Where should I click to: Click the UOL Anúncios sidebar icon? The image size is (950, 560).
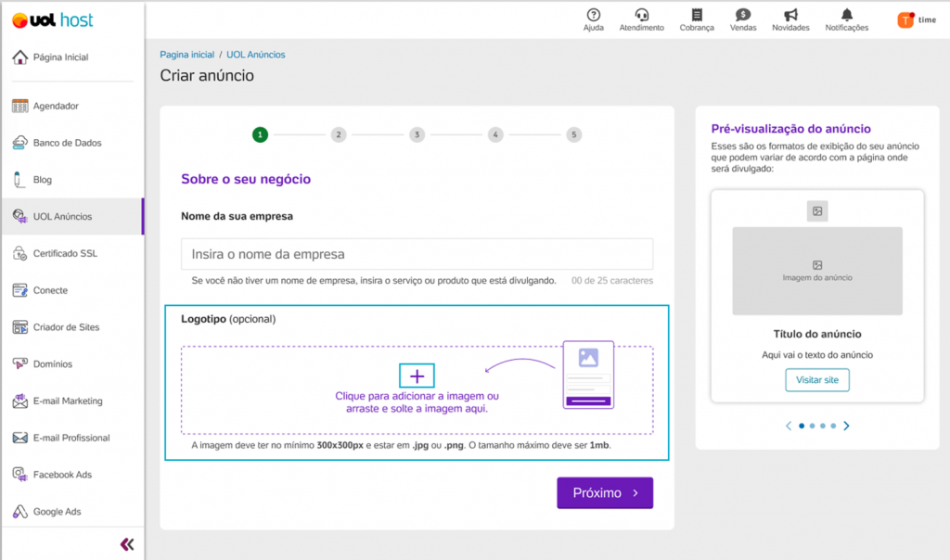pos(20,217)
